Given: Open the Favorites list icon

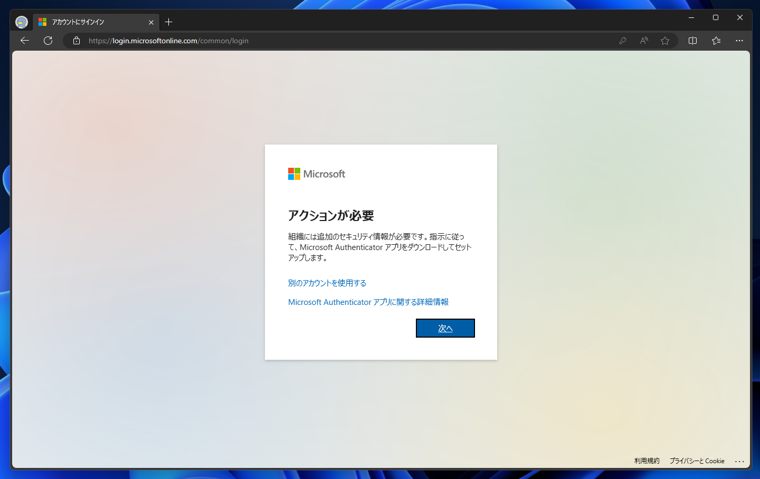Looking at the screenshot, I should [716, 41].
